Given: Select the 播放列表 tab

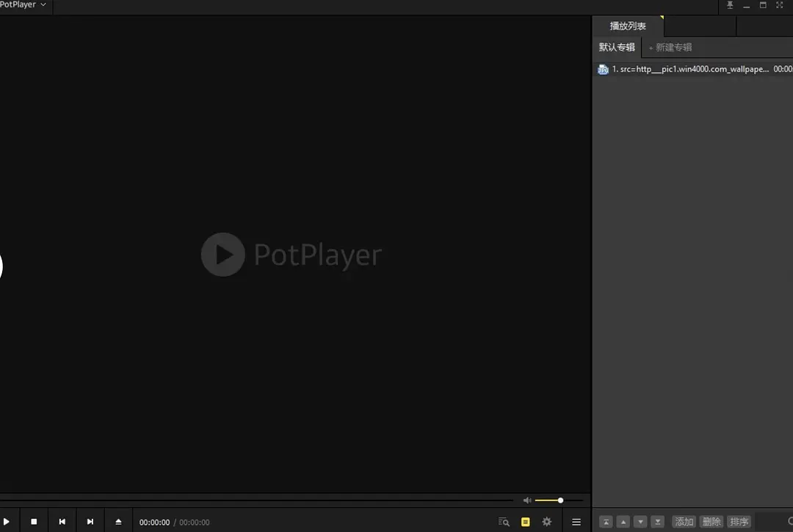Looking at the screenshot, I should (628, 26).
